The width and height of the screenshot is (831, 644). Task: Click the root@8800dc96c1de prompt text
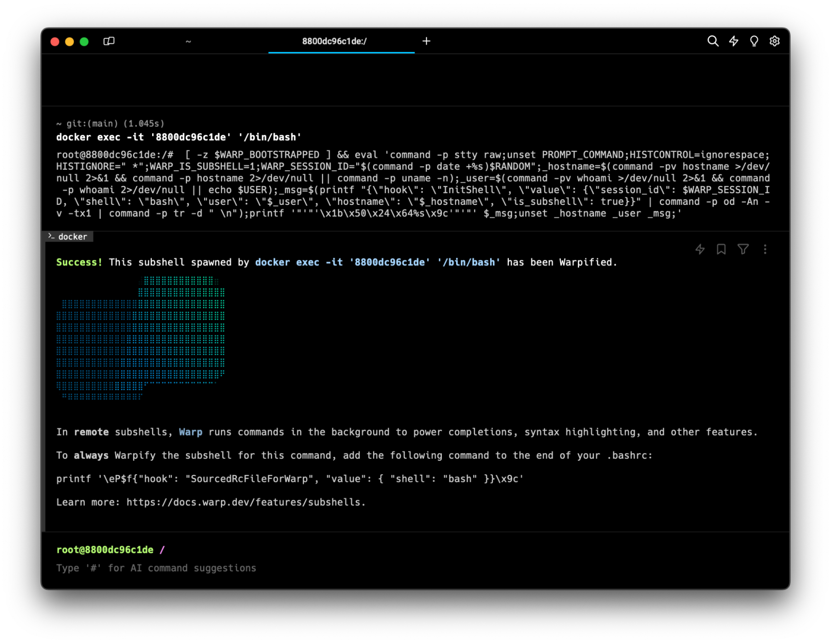[x=105, y=550]
